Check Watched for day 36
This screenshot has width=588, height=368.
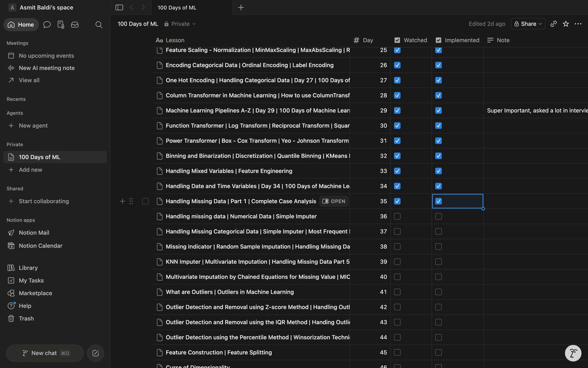(x=397, y=216)
